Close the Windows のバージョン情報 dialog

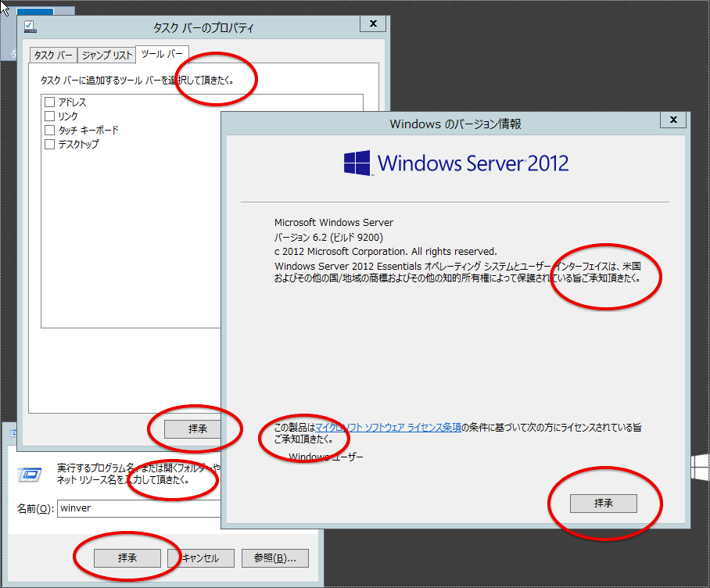pyautogui.click(x=673, y=120)
